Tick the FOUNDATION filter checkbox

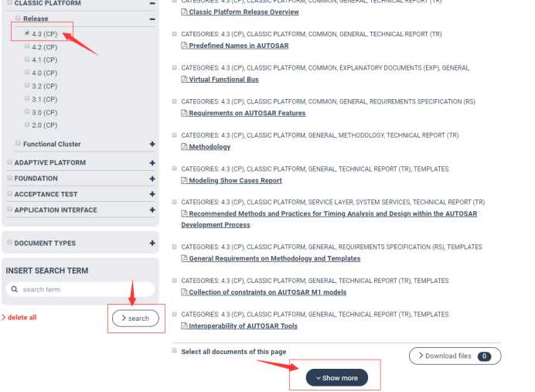coord(9,178)
